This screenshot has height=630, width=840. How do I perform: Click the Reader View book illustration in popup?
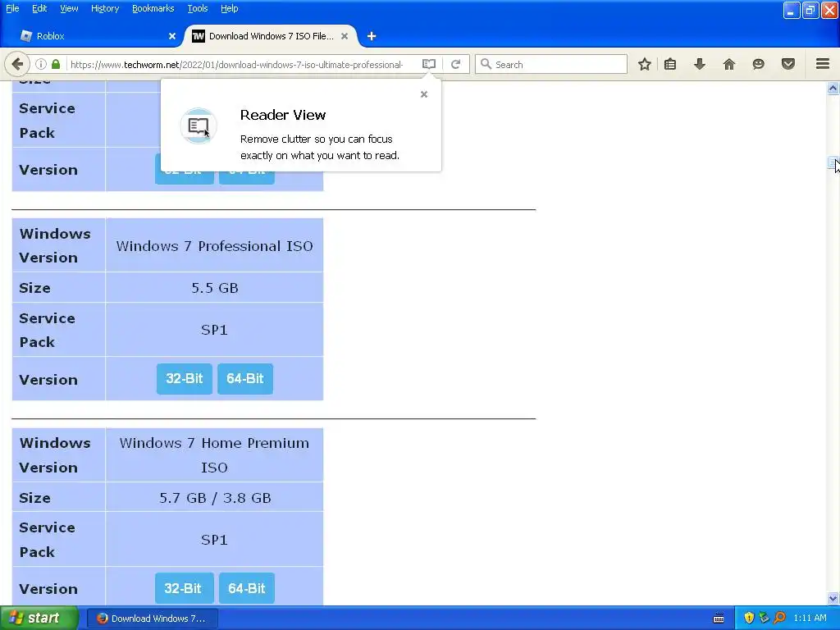coord(199,126)
